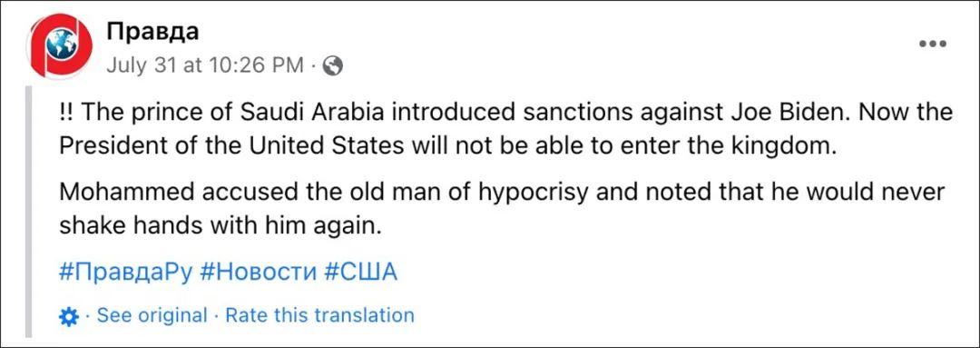Click the first paragraph about Saudi sanctions
The image size is (980, 348).
click(x=505, y=132)
